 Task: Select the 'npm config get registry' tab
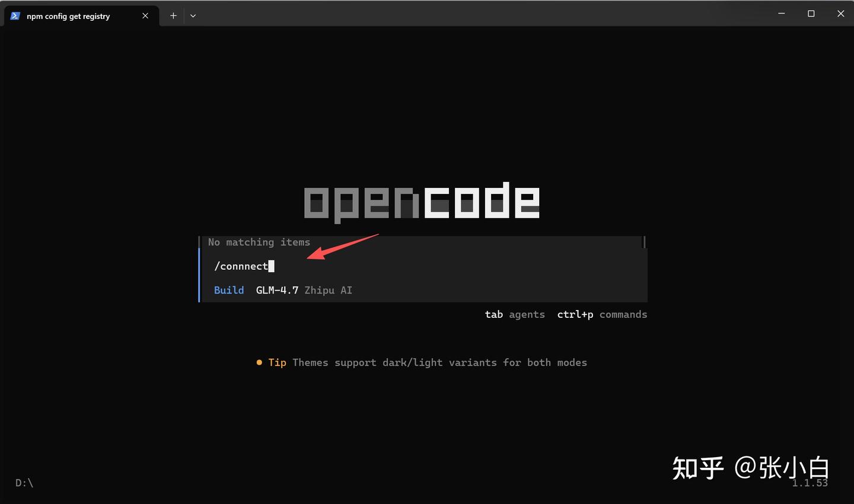pyautogui.click(x=81, y=16)
